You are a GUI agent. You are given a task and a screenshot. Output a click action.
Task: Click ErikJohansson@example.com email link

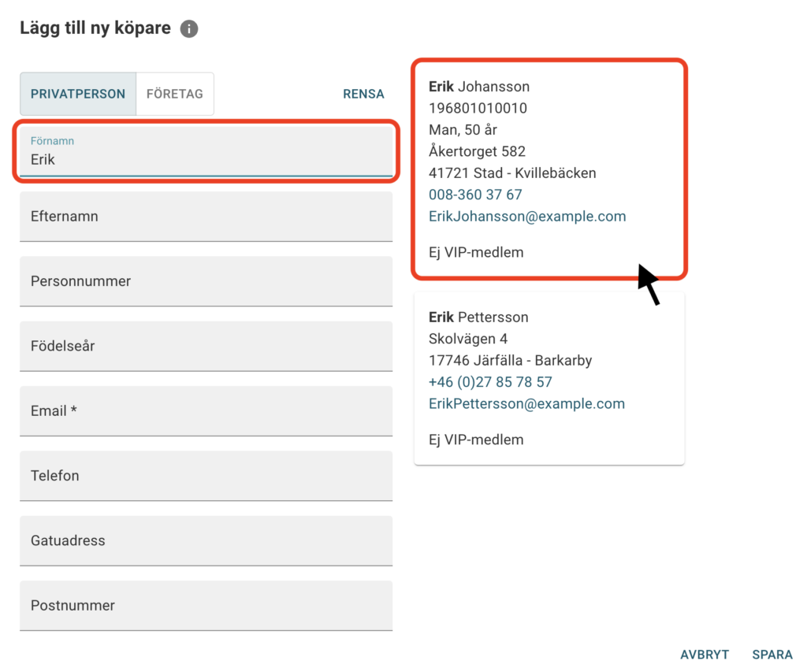(527, 216)
